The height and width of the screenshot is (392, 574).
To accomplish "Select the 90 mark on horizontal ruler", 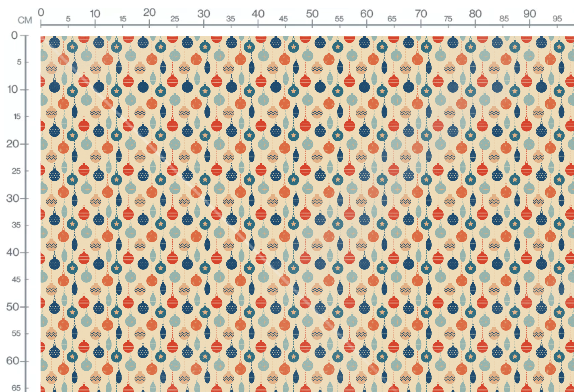I will (x=530, y=14).
